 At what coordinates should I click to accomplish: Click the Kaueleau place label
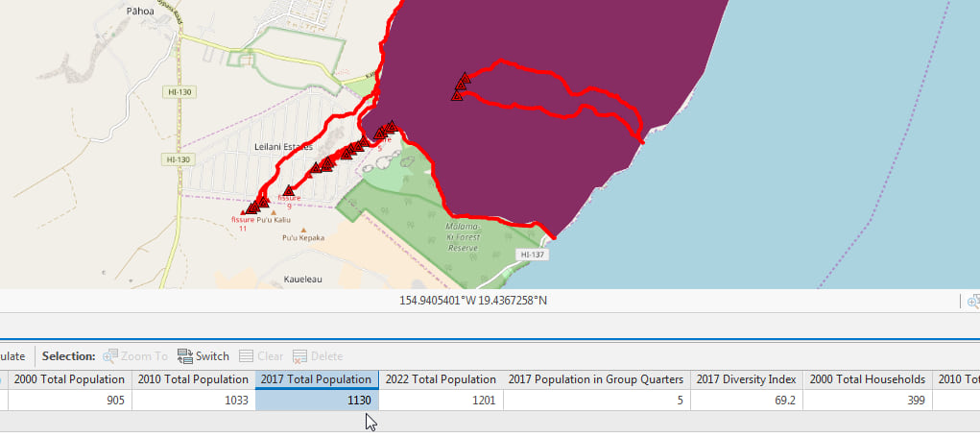[x=302, y=280]
